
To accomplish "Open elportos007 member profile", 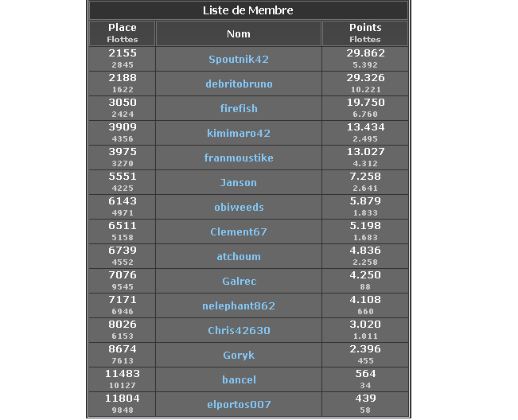I will 239,404.
